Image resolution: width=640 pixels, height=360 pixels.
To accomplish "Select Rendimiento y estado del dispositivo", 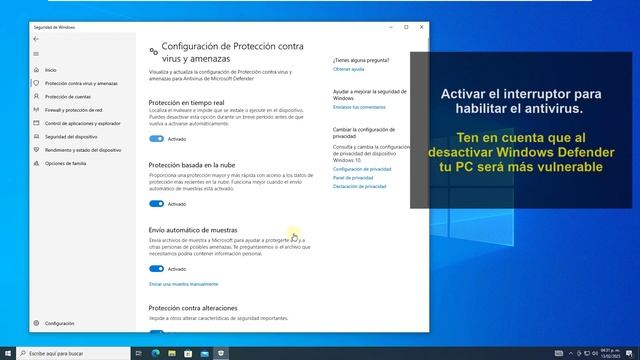I will 83,150.
